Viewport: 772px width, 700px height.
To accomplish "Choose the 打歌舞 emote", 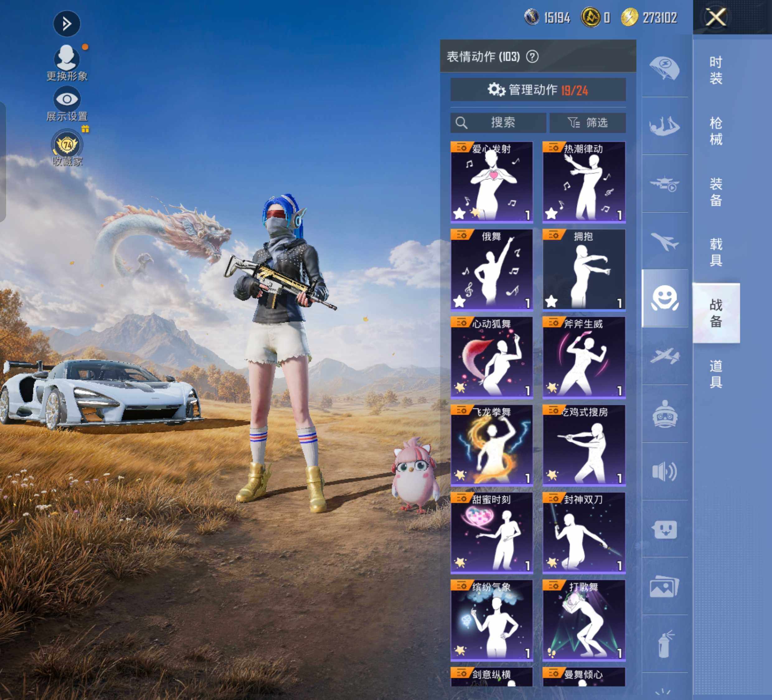I will click(584, 620).
